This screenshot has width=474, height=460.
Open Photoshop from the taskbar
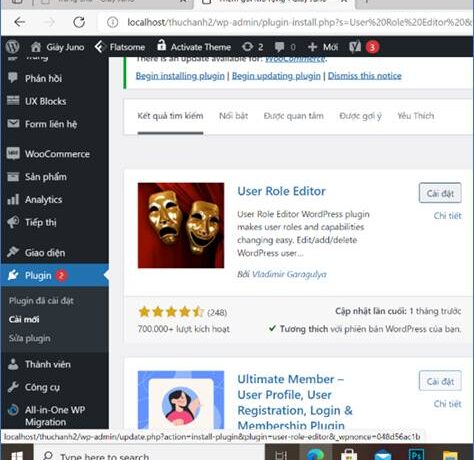(x=416, y=455)
